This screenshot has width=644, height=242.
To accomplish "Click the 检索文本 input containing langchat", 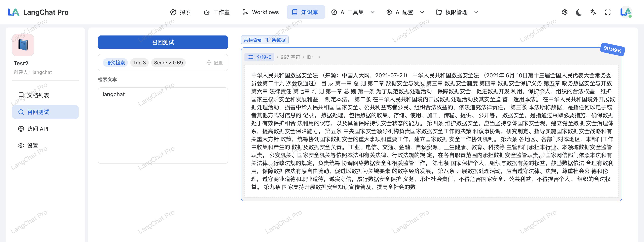I will pos(163,125).
